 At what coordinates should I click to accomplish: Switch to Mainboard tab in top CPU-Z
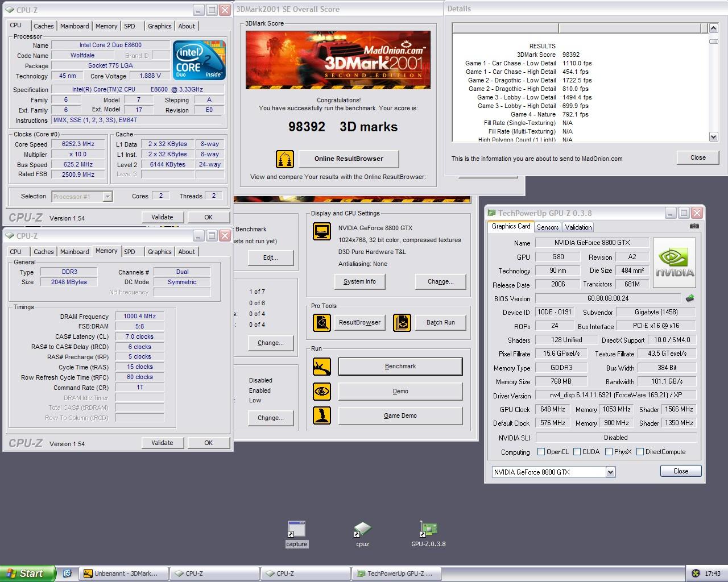(75, 26)
